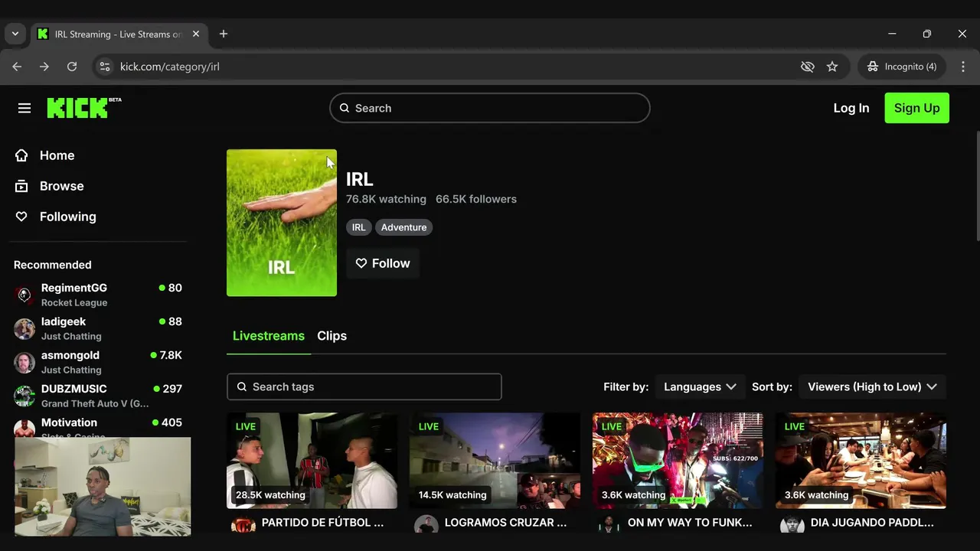Click the address bar URL

pos(170,67)
